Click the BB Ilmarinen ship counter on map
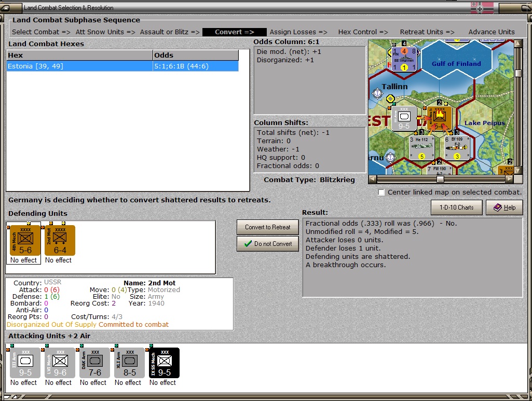 point(404,59)
